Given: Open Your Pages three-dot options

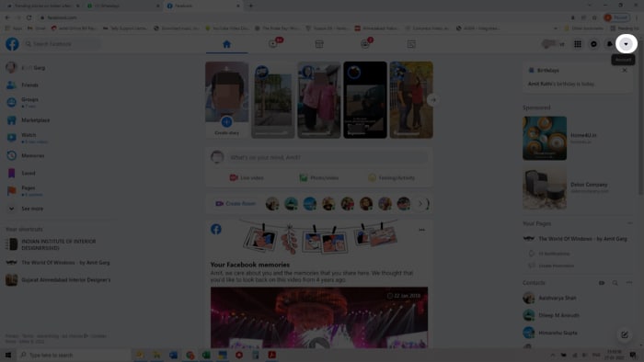Looking at the screenshot, I should (629, 223).
